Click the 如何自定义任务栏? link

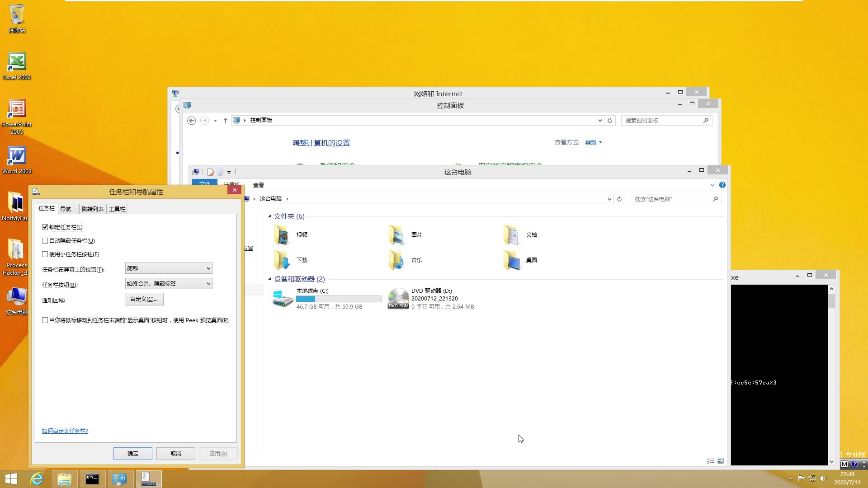(x=65, y=431)
